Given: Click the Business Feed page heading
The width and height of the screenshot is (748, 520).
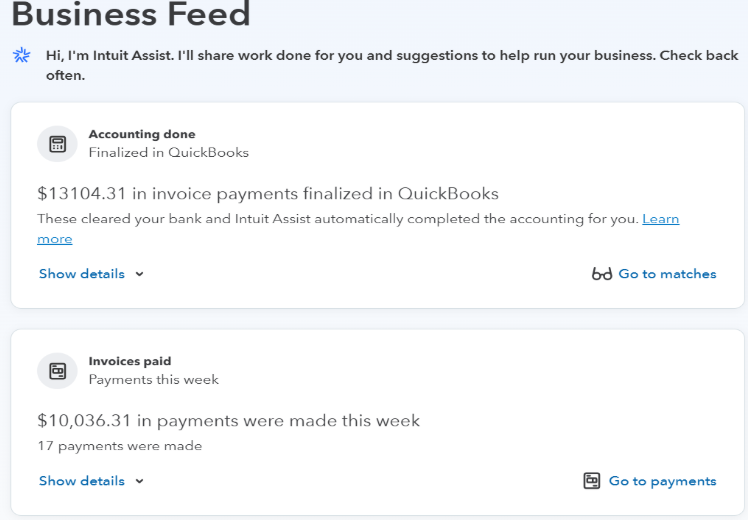Looking at the screenshot, I should 131,13.
